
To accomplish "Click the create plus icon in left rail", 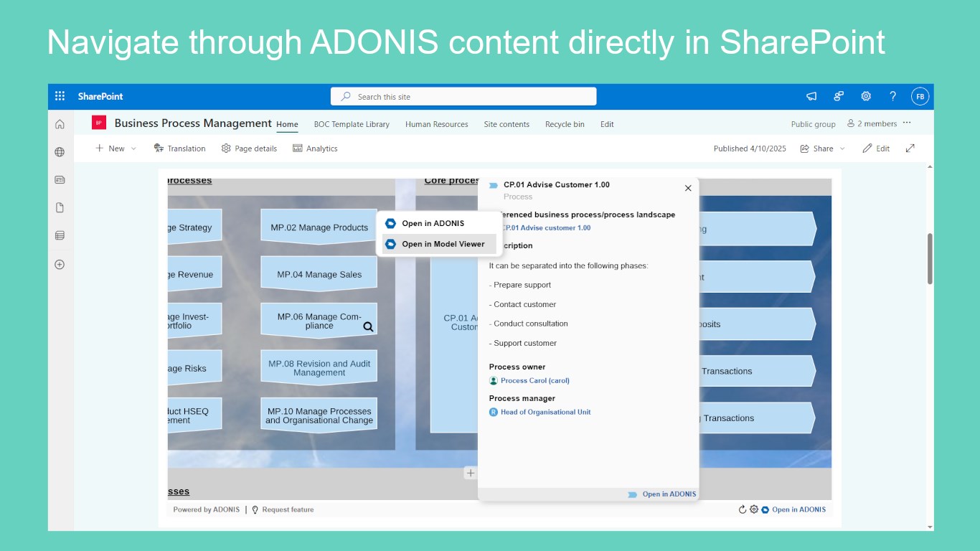I will click(x=60, y=264).
